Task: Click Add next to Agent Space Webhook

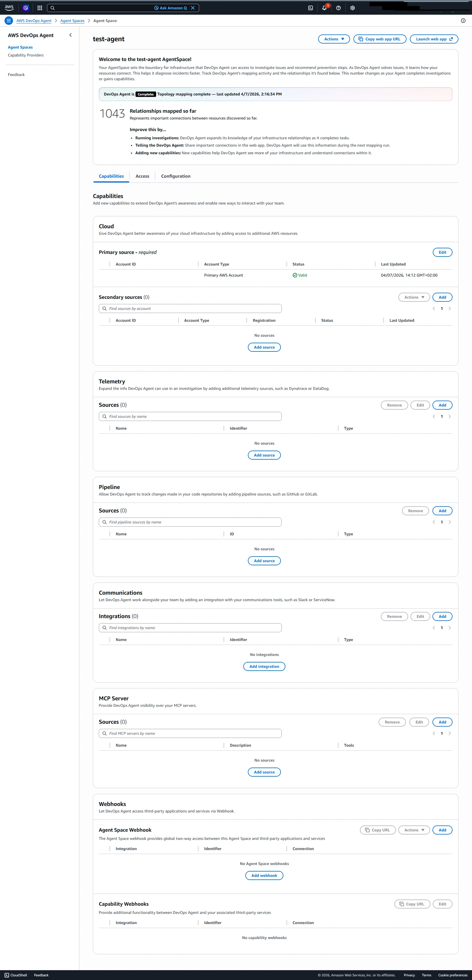Action: click(442, 830)
